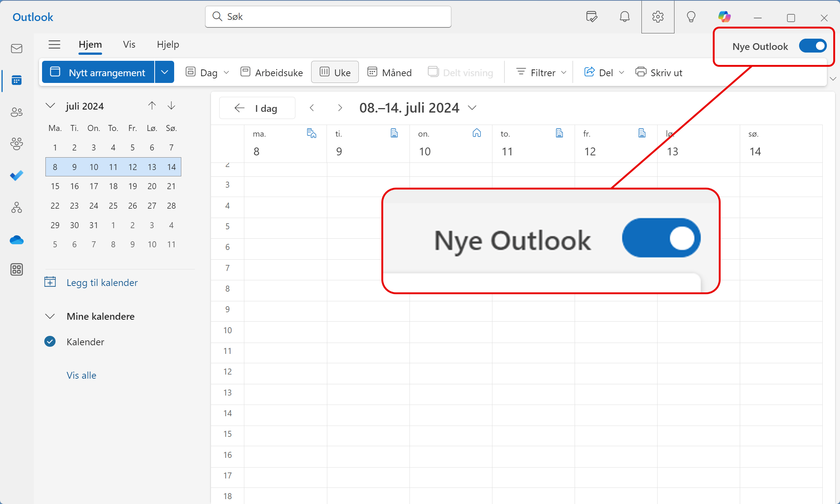Collapse the Mine kalendere section

(50, 316)
